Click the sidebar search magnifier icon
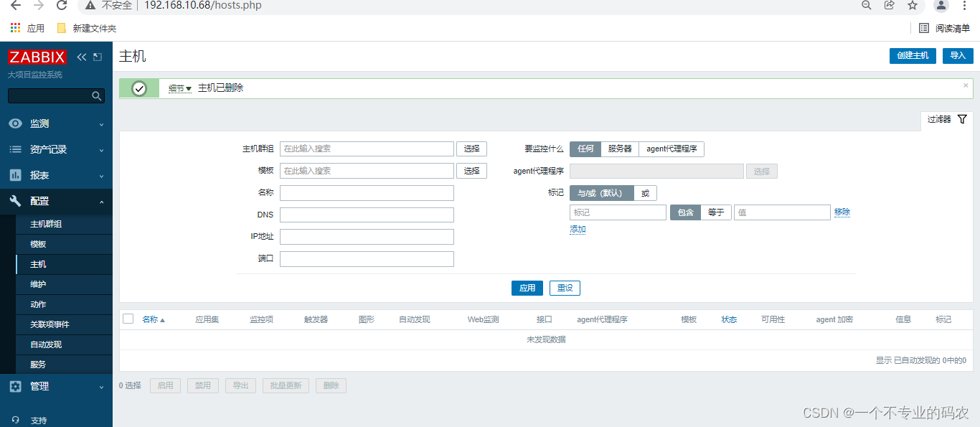980x427 pixels. [x=97, y=95]
